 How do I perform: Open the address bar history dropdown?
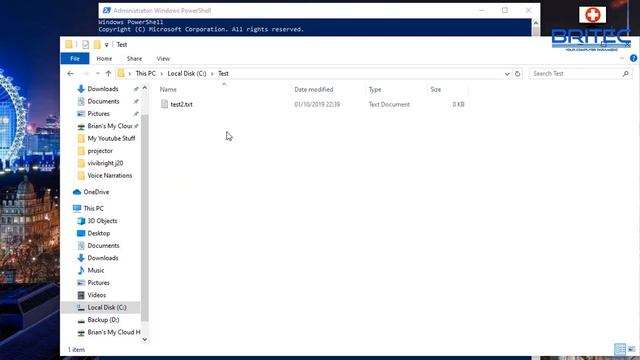tap(507, 74)
